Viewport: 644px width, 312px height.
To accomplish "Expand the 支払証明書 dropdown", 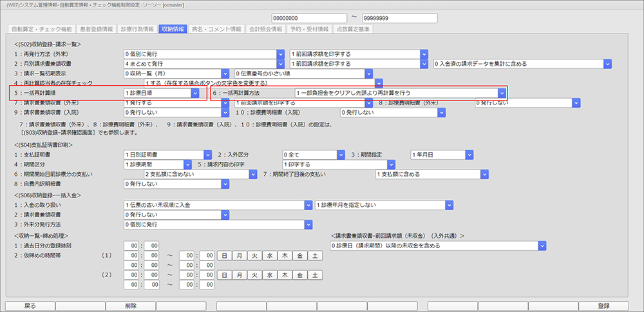I will click(167, 155).
